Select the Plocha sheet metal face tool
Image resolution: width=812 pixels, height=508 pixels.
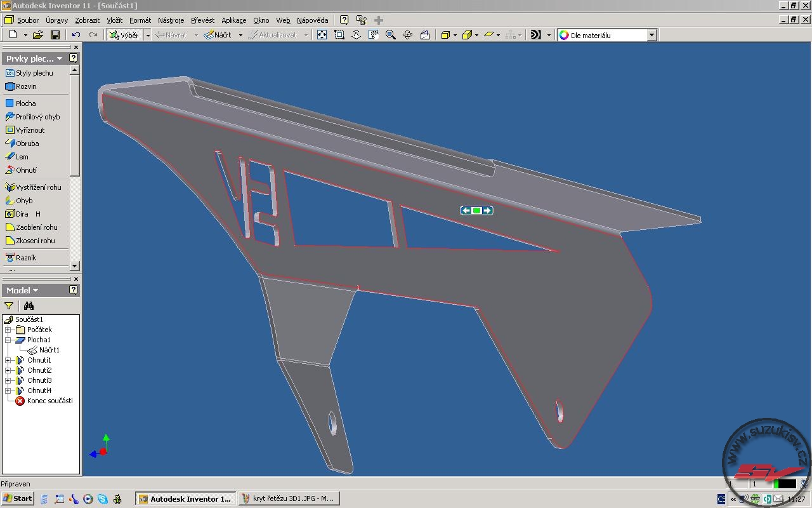tap(25, 104)
